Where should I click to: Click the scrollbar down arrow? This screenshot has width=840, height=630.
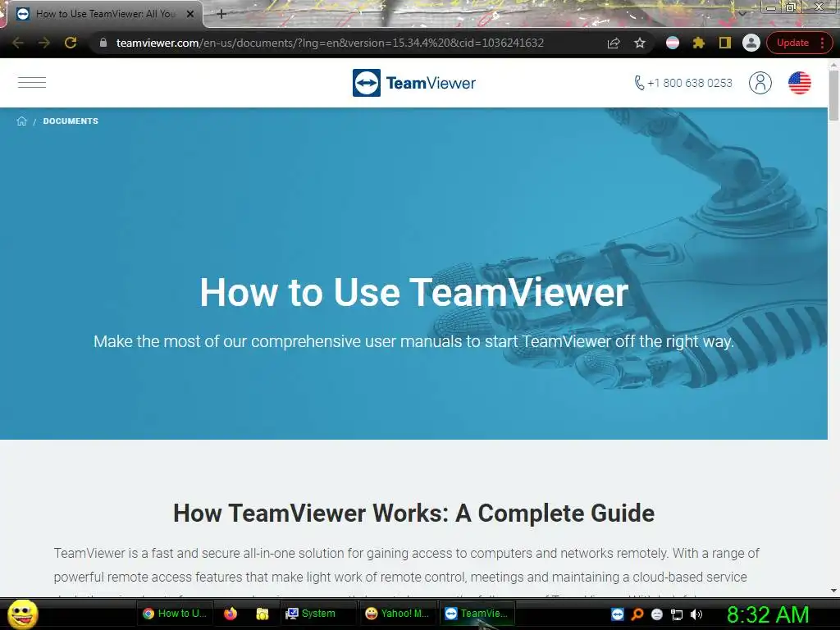pos(833,591)
